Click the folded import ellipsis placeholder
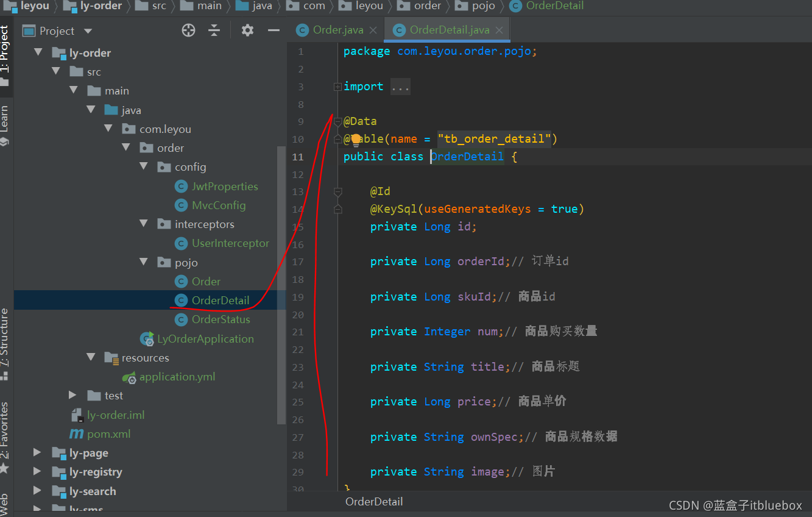This screenshot has width=812, height=517. pyautogui.click(x=400, y=87)
